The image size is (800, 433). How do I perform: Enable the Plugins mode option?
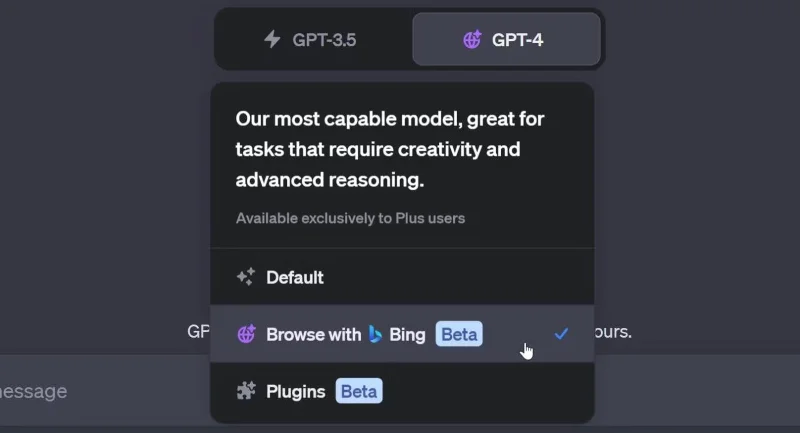(x=402, y=391)
